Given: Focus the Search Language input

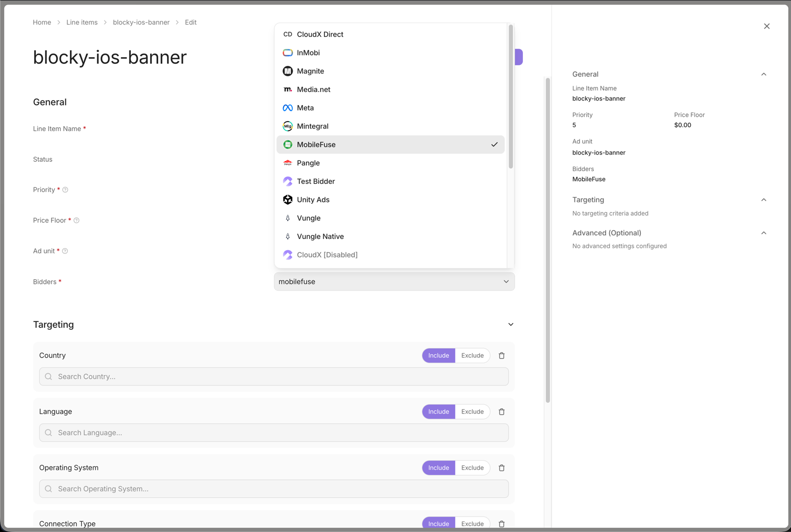Looking at the screenshot, I should tap(274, 432).
